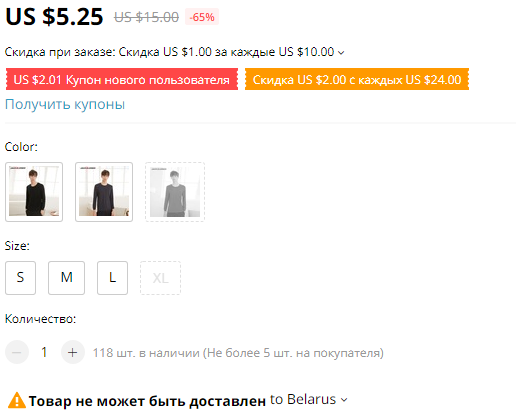
Task: Click the orange warning triangle icon
Action: point(17,400)
